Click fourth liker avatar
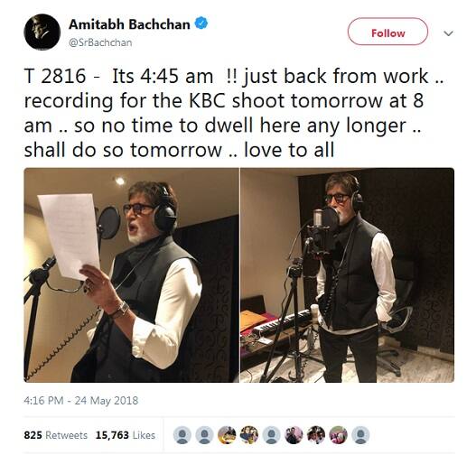This screenshot has height=455, width=476. 249,435
